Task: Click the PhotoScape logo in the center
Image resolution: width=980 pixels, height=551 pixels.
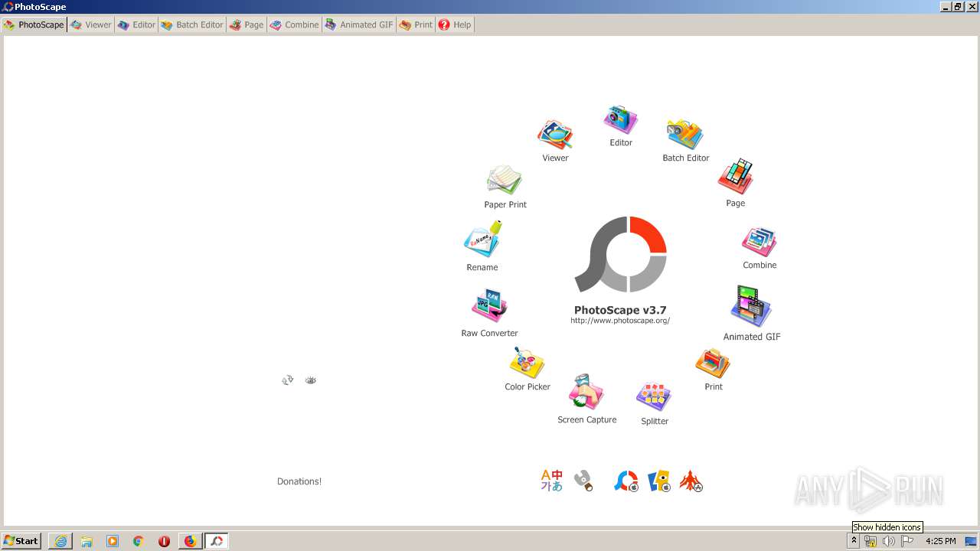Action: (621, 254)
